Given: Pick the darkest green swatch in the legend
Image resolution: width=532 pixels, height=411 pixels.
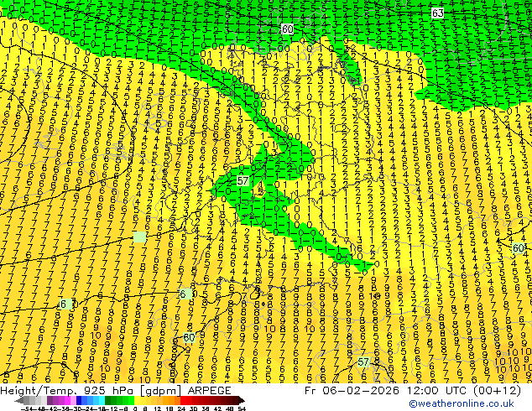Looking at the screenshot, I should tap(107, 401).
